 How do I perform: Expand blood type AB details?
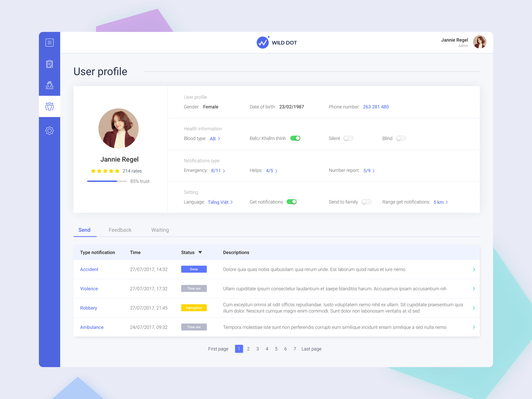[x=215, y=139]
